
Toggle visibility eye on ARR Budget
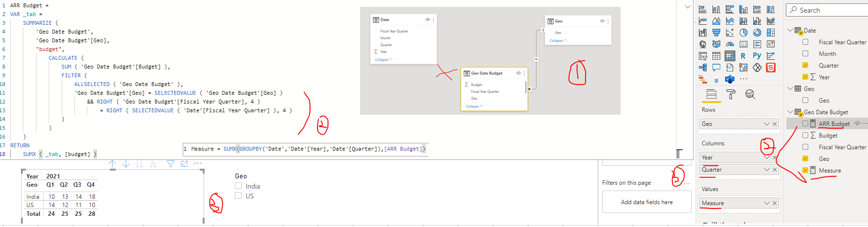pyautogui.click(x=857, y=123)
